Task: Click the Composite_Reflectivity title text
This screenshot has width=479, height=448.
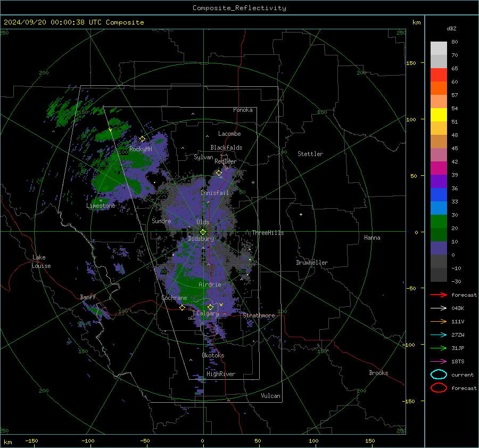Action: pos(240,8)
